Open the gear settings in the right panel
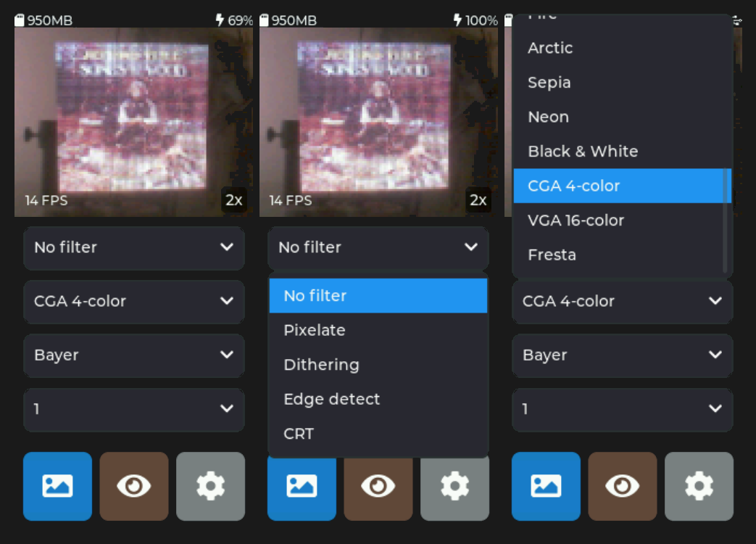Screen dimensions: 756x544 click(699, 486)
